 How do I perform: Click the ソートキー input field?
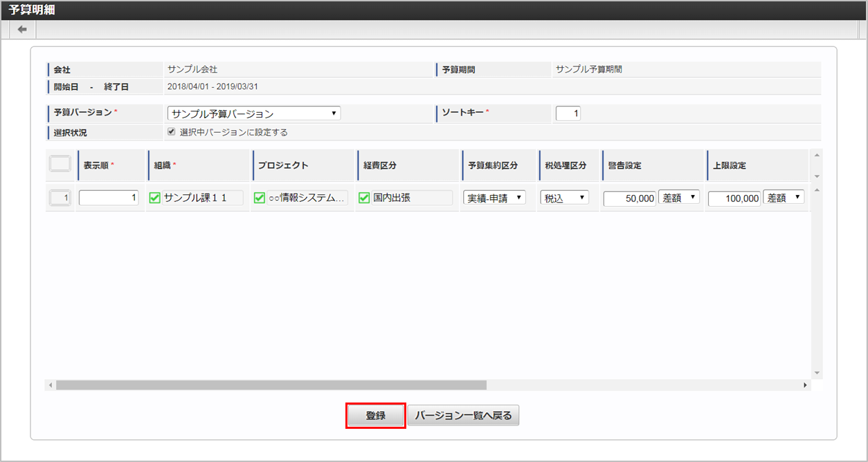(568, 113)
